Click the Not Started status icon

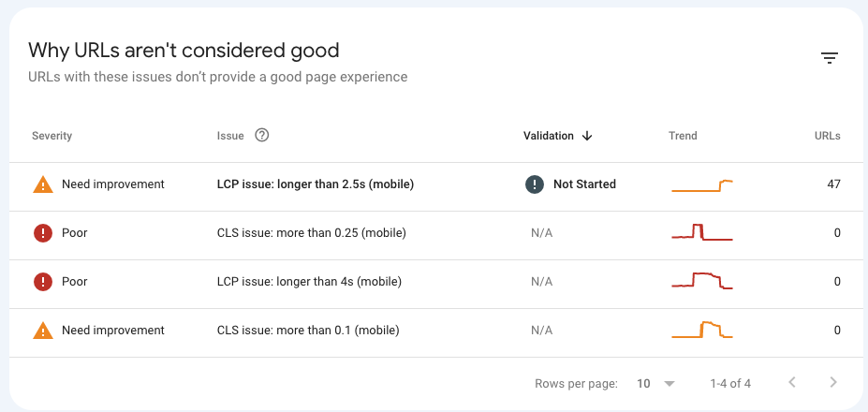click(535, 184)
